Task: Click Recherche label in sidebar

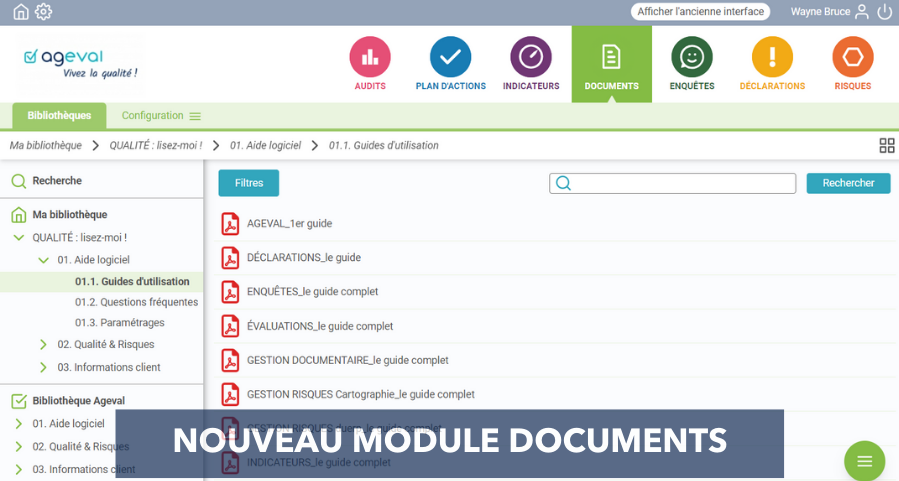Action: click(x=57, y=181)
